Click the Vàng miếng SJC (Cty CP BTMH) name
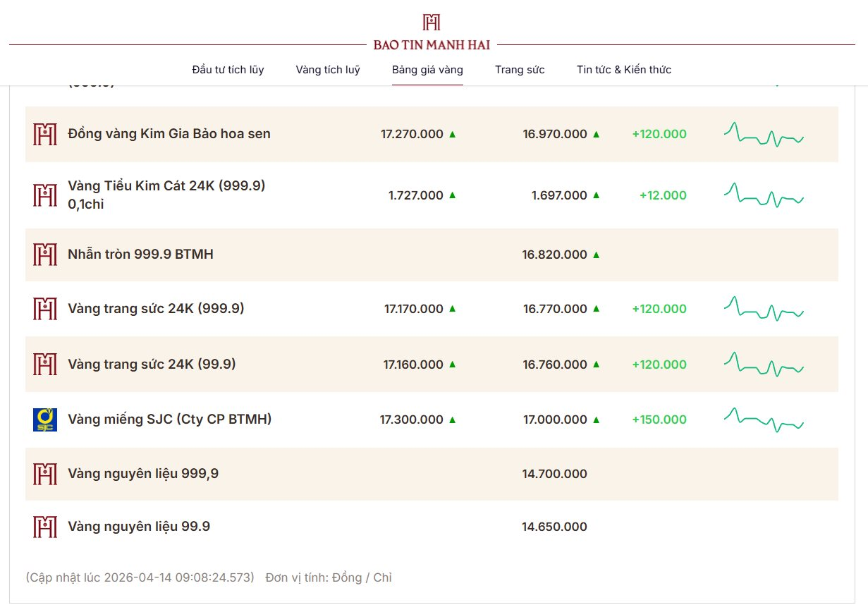 tap(169, 420)
